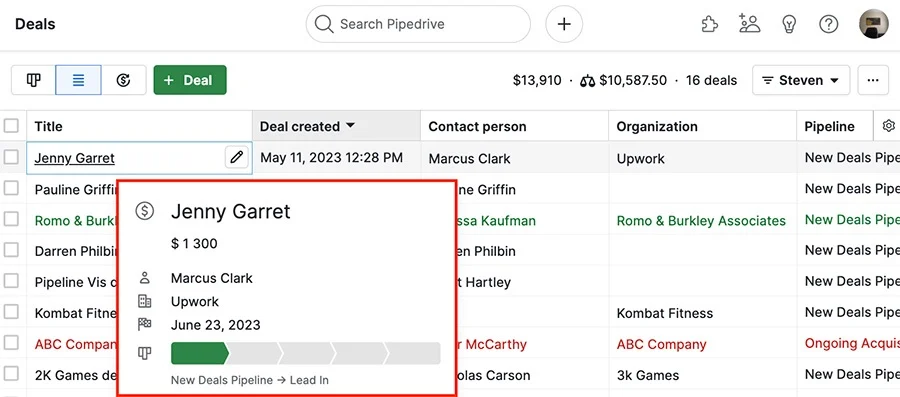Click the person icon beside Marcus Clark
Viewport: 900px width, 397px height.
coord(145,278)
